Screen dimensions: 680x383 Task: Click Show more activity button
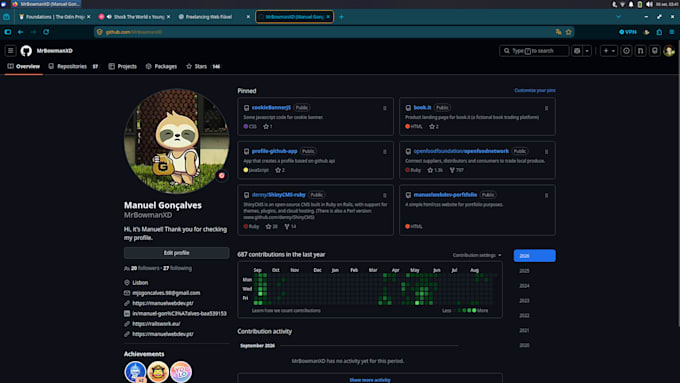pos(370,379)
